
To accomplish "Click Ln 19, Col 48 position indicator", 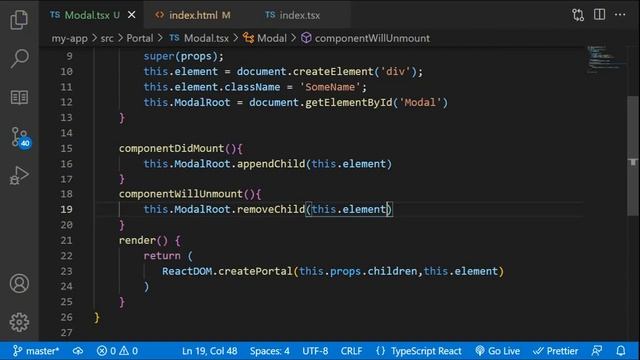I will [209, 351].
